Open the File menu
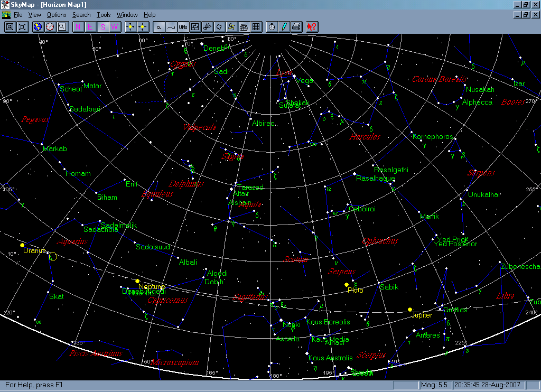Screen dimensions: 541x392 click(18, 15)
